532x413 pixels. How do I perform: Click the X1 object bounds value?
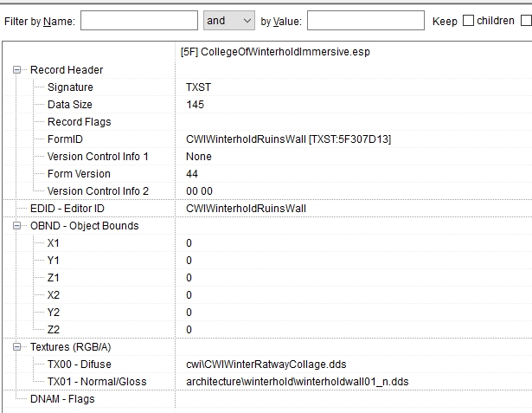(189, 243)
